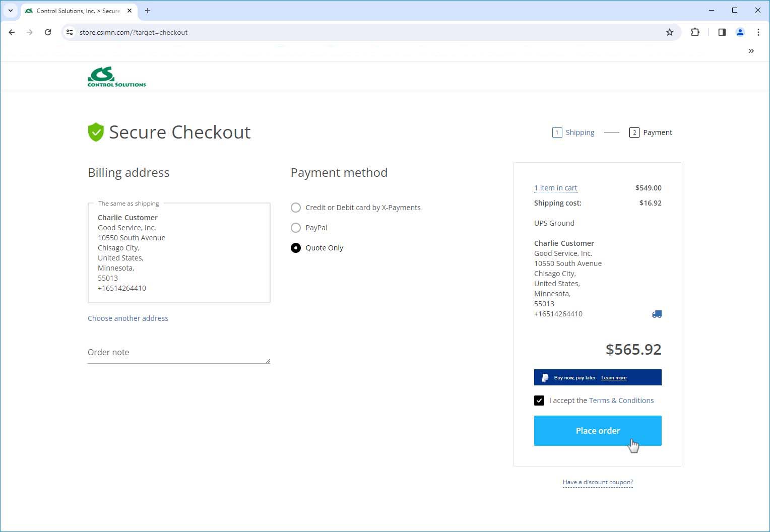Click the Control Solutions logo
Image resolution: width=770 pixels, height=532 pixels.
pos(116,77)
